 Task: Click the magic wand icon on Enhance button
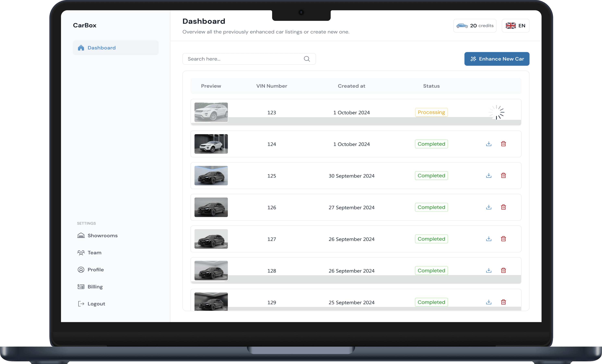pyautogui.click(x=473, y=59)
